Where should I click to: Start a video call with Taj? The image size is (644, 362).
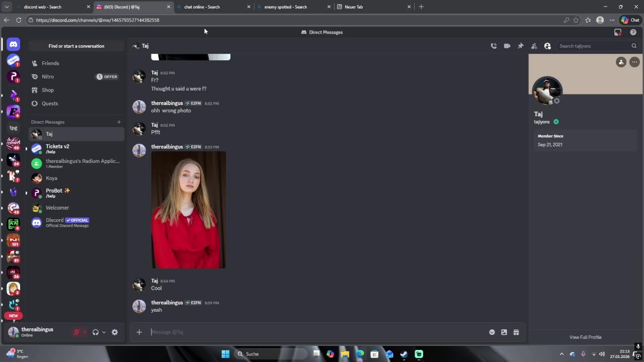pos(507,46)
